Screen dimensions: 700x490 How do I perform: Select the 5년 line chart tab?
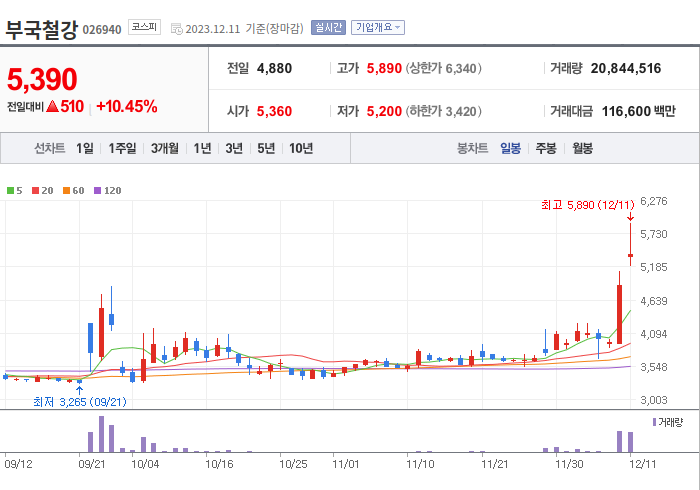pyautogui.click(x=266, y=148)
